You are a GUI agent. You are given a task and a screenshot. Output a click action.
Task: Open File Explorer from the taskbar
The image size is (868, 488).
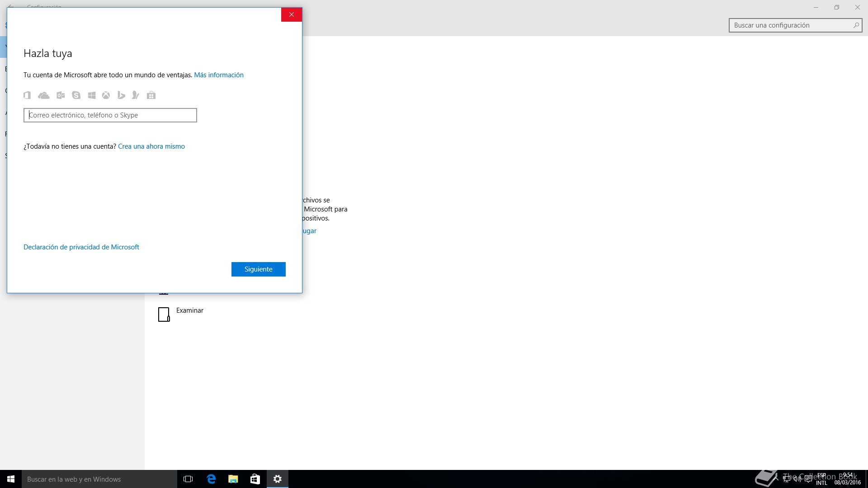point(233,479)
